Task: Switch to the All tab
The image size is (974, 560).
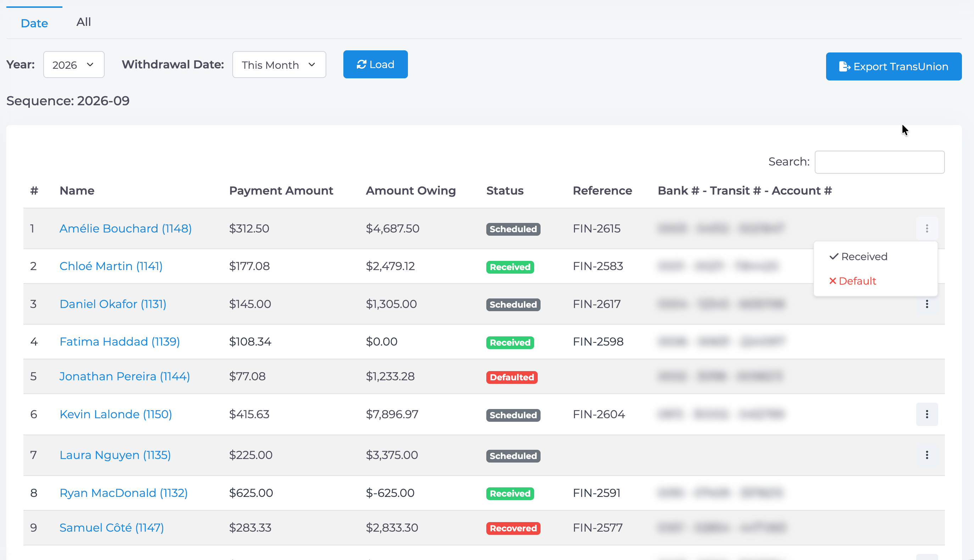Action: tap(83, 22)
